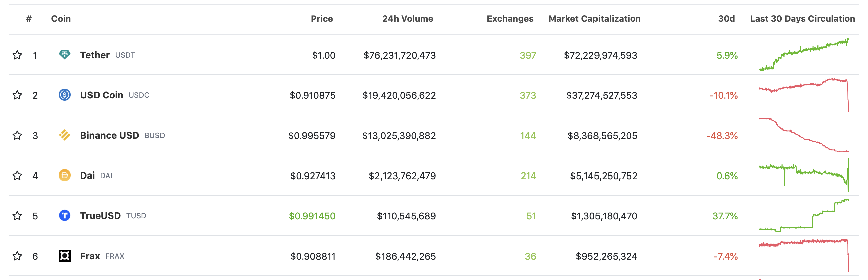Click the Frax coin logo icon
868x280 pixels.
coord(64,256)
